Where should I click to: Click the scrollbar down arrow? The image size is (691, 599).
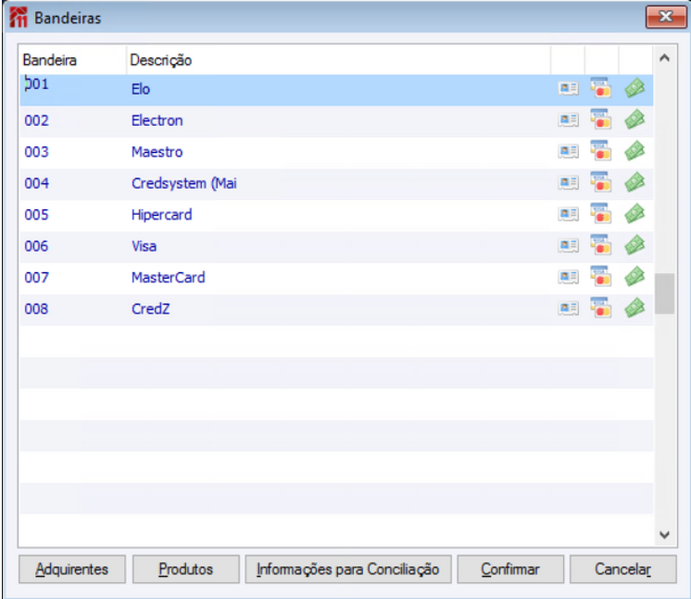[x=665, y=535]
